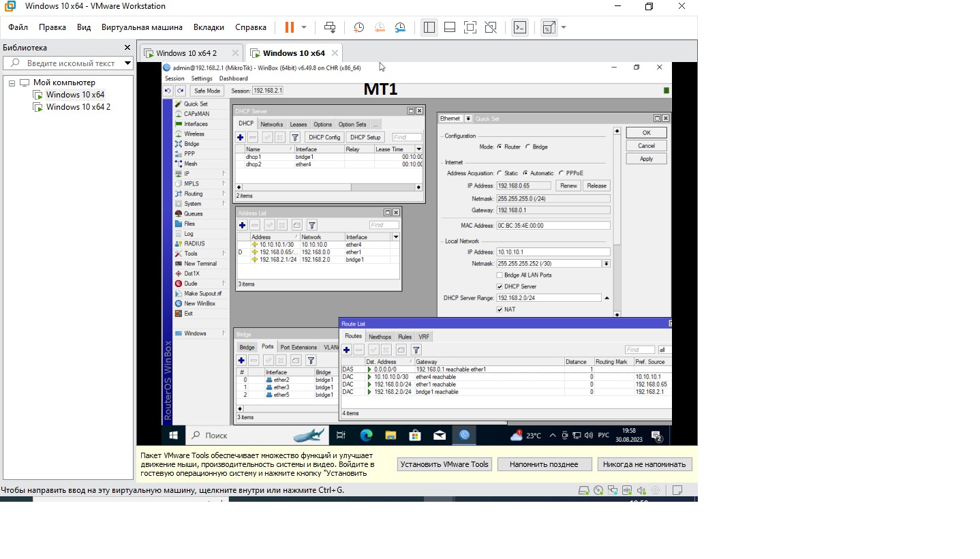Toggle the Safe Mode button in WinBox
The height and width of the screenshot is (559, 980).
(206, 91)
